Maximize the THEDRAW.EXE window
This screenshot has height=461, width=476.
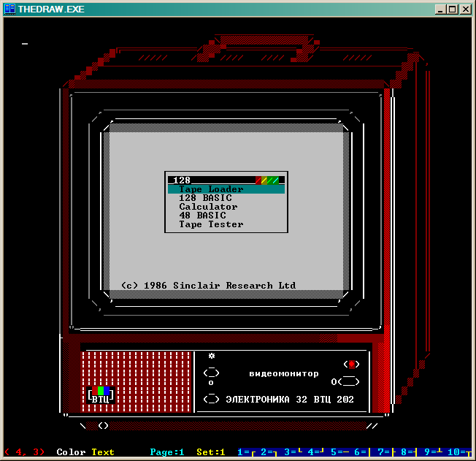click(453, 9)
